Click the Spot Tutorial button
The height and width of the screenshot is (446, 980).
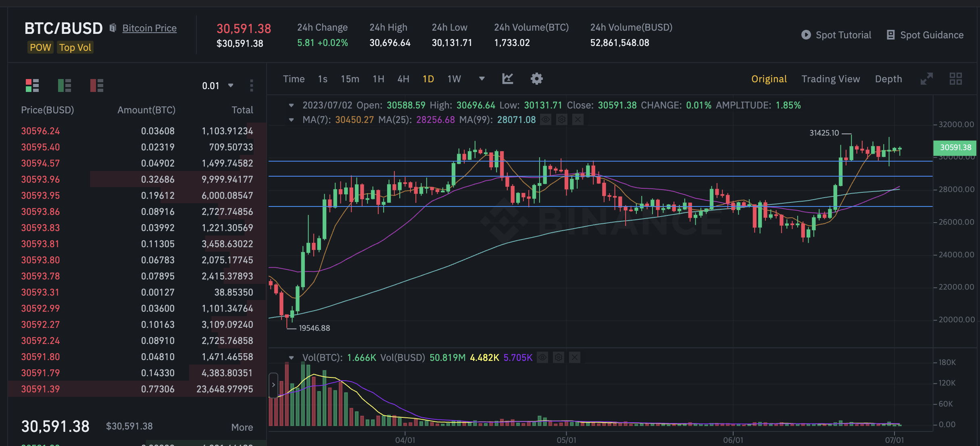click(836, 35)
